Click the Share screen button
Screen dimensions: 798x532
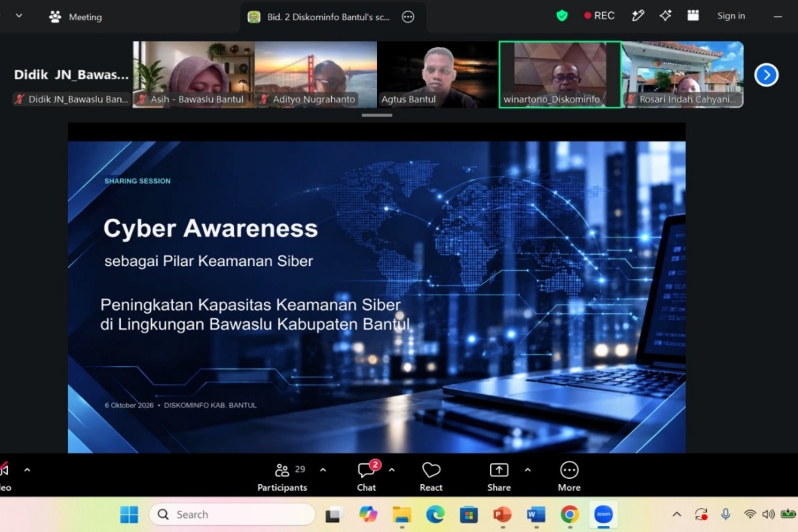click(x=499, y=477)
